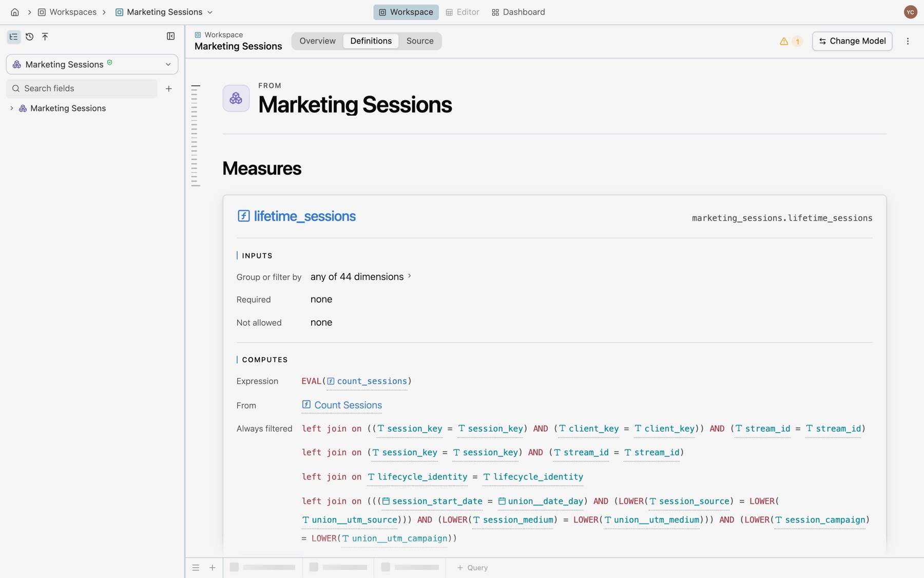The width and height of the screenshot is (924, 578).
Task: View the warning alert indicator
Action: (x=791, y=41)
